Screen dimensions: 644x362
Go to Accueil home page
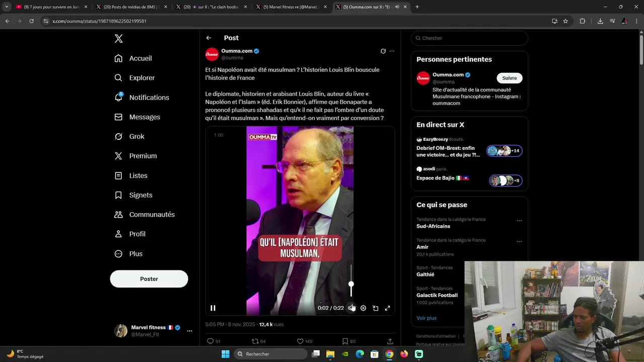coord(133,58)
